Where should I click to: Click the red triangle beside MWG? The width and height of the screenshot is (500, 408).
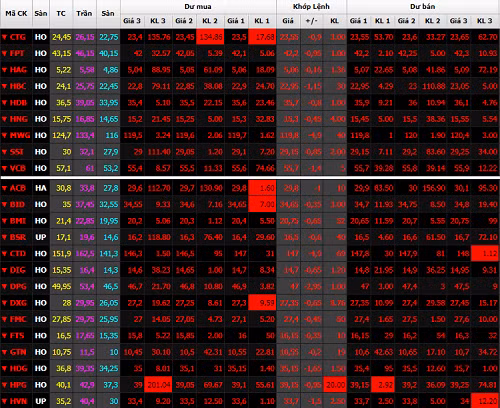pos(4,136)
